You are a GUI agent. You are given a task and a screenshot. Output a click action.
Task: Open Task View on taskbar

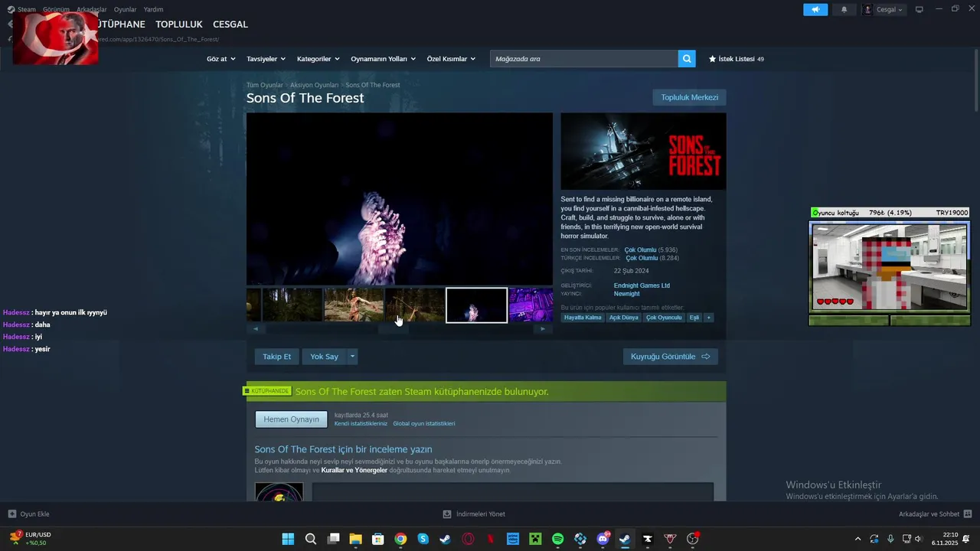[x=333, y=539]
